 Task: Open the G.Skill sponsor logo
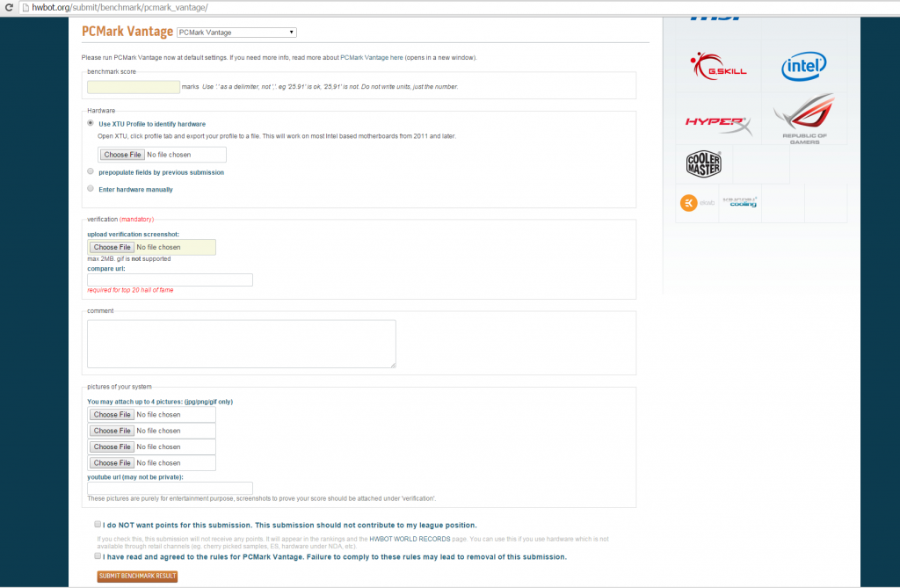719,66
